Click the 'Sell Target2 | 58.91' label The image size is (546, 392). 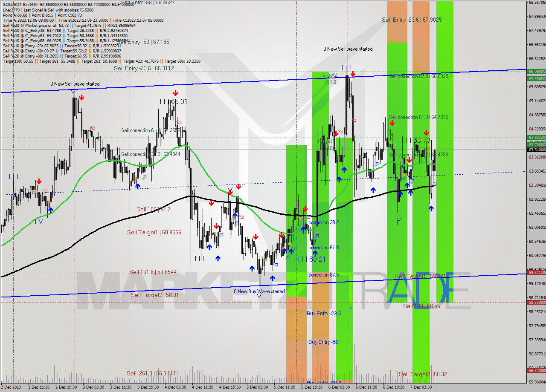[155, 295]
